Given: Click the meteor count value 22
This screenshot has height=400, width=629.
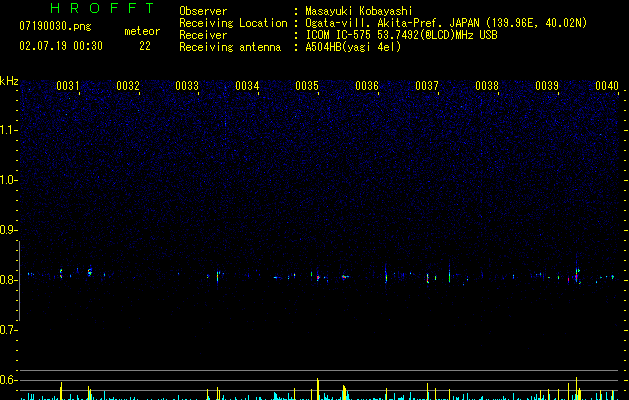Looking at the screenshot, I should 145,46.
